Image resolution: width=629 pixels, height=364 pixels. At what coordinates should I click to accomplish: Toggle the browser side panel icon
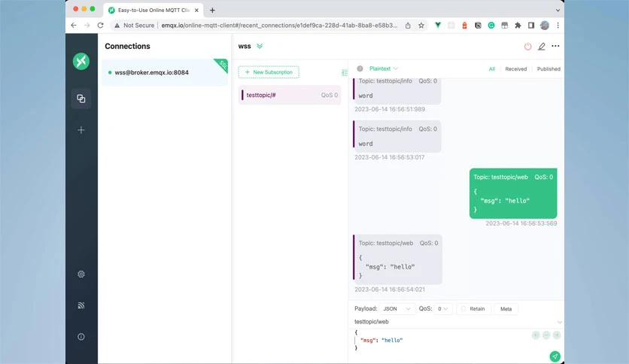click(x=531, y=26)
